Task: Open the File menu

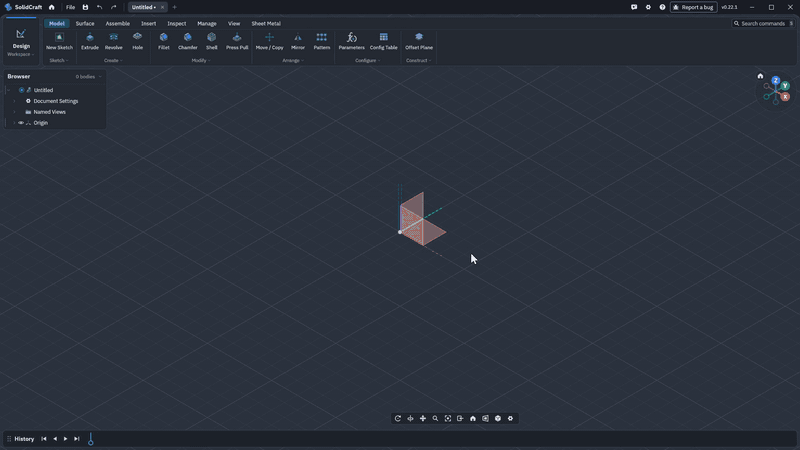Action: point(70,7)
